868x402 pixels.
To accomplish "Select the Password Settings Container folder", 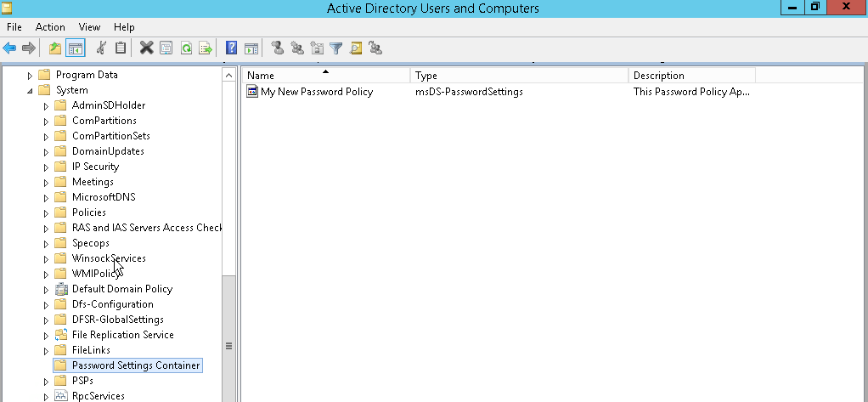I will coord(136,365).
